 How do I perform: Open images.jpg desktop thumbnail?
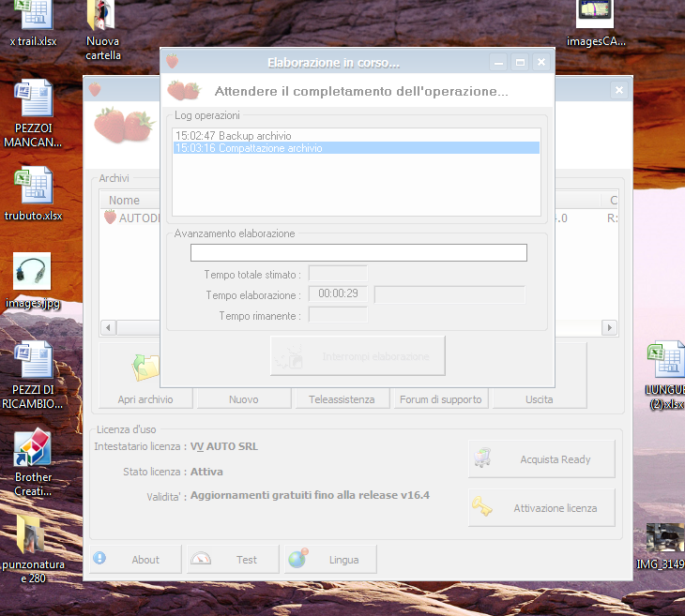point(32,280)
